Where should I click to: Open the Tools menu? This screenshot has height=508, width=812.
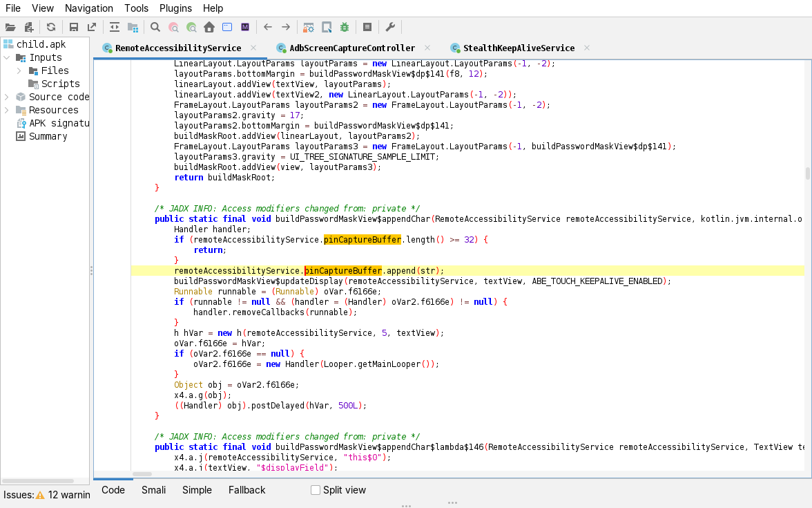pyautogui.click(x=136, y=8)
